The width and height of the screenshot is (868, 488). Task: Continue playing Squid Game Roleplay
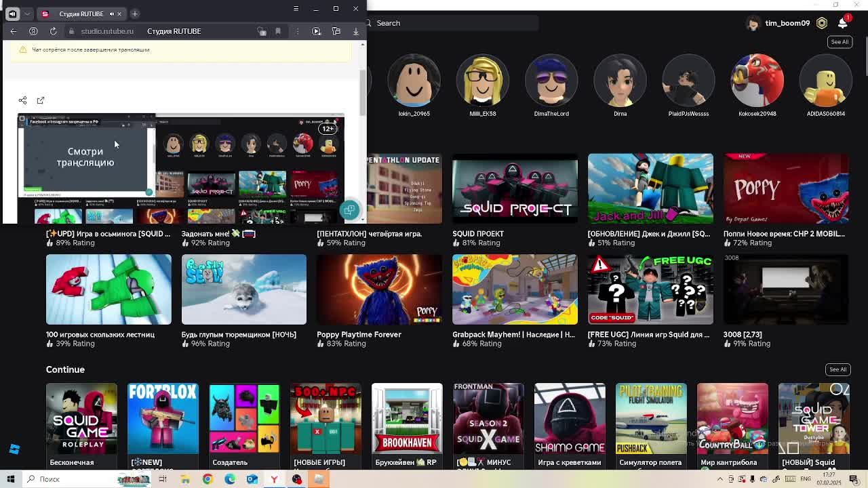click(x=81, y=419)
